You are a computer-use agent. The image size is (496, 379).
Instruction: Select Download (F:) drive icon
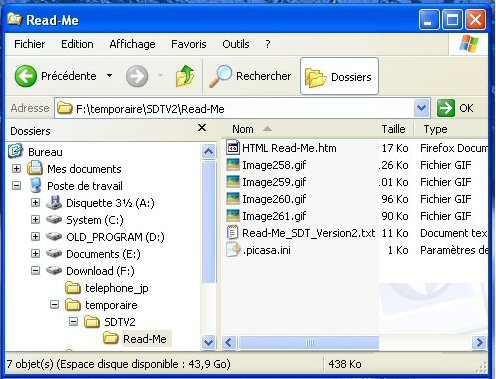[54, 270]
